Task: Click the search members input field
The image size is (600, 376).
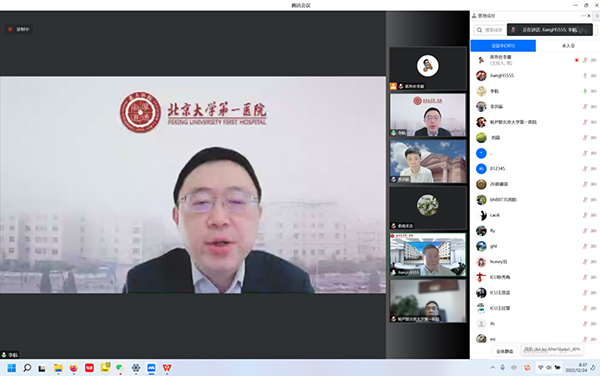Action: pyautogui.click(x=490, y=30)
